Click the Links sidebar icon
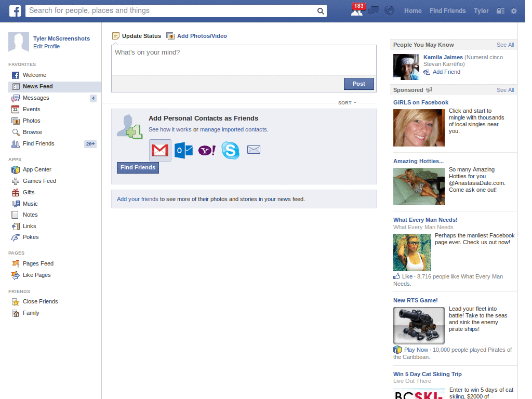 coord(16,227)
